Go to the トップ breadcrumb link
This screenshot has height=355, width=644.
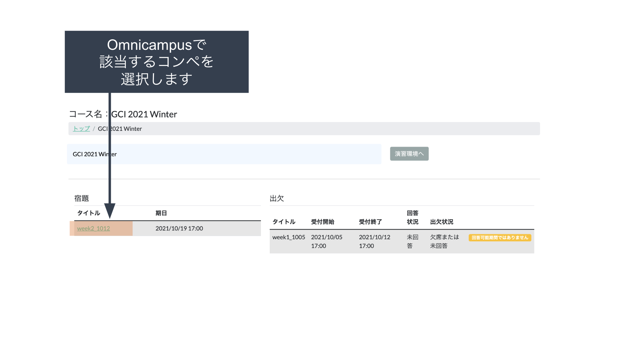click(81, 129)
